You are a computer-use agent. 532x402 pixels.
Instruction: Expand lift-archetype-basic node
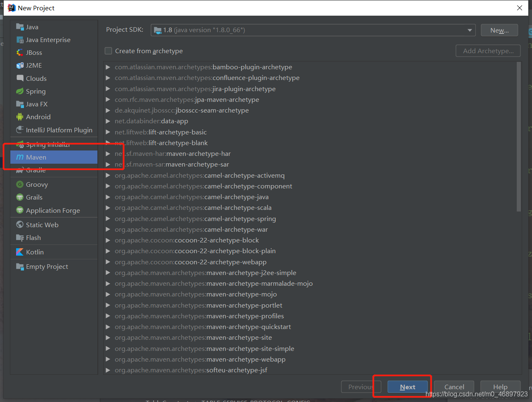108,132
